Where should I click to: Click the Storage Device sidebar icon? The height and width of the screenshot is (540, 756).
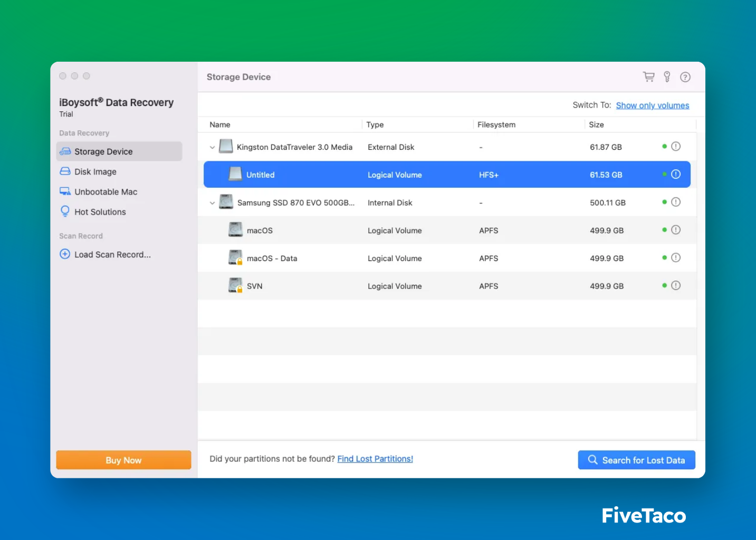tap(65, 151)
